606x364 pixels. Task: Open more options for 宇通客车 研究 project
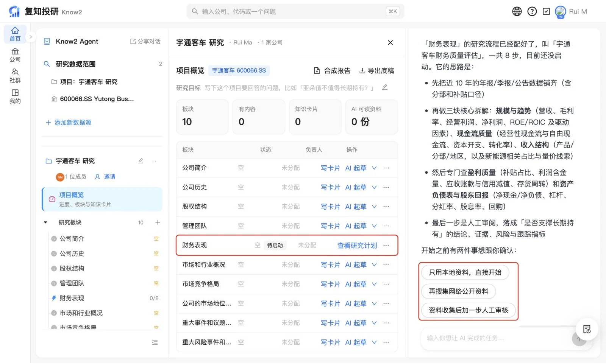pos(154,161)
